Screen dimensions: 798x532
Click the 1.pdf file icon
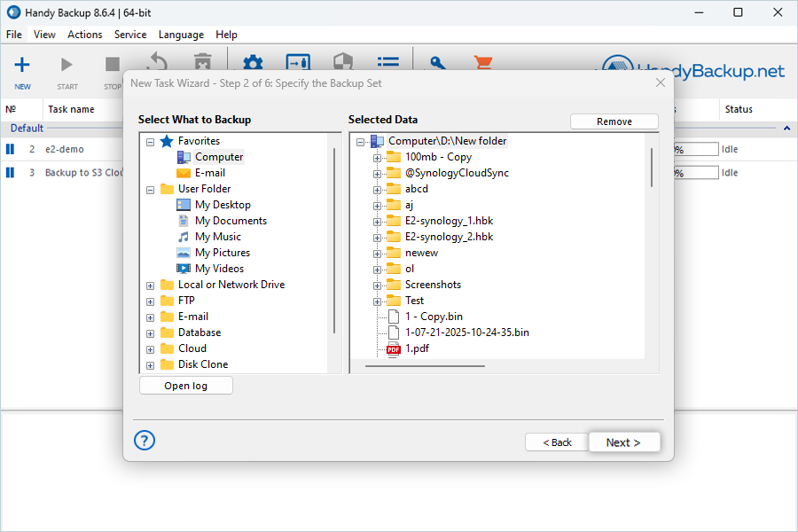(394, 348)
